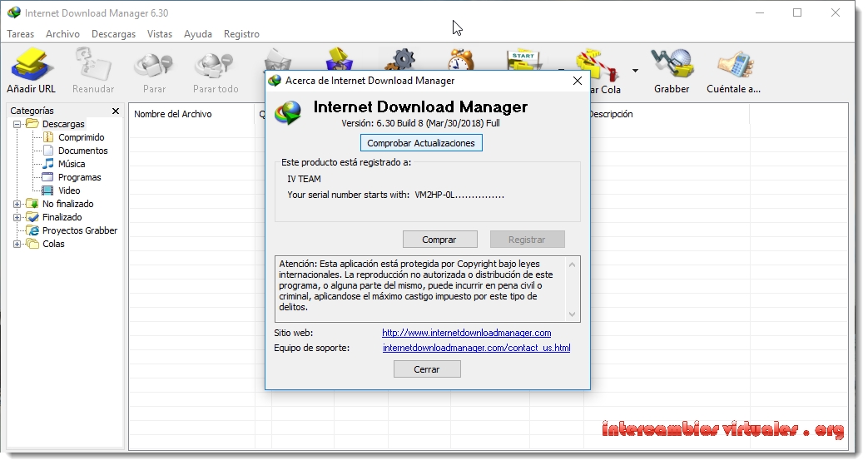Open the internetdownloadmanager.com website link

(x=467, y=333)
